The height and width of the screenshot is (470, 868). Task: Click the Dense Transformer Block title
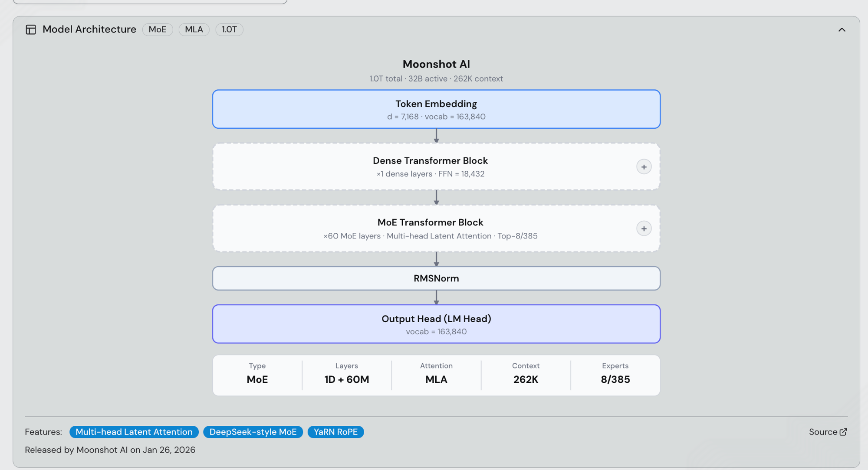(430, 161)
